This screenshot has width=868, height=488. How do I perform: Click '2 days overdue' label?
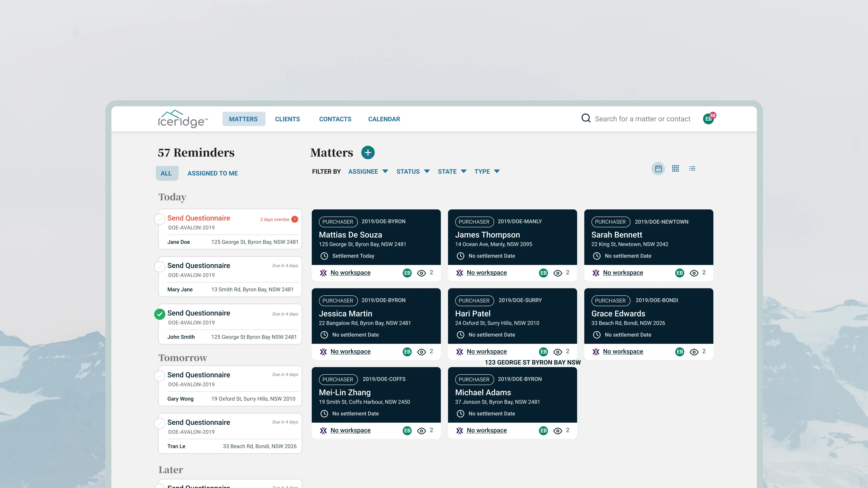click(275, 219)
